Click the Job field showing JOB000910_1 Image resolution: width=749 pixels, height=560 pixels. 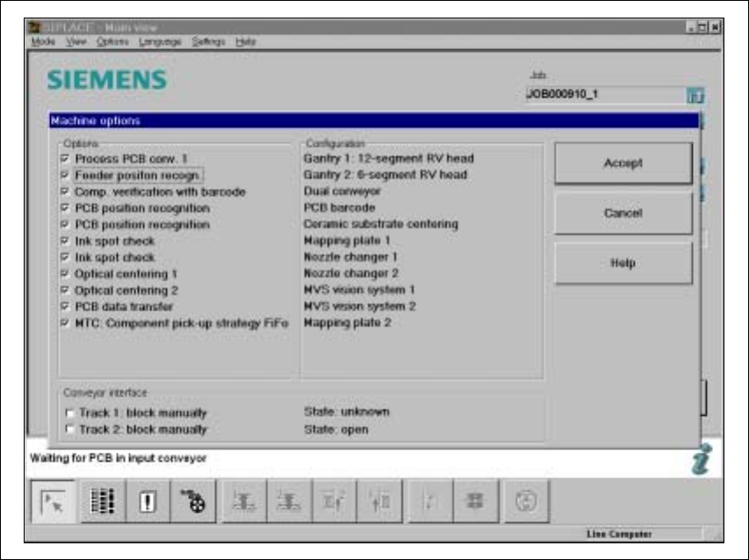(605, 95)
